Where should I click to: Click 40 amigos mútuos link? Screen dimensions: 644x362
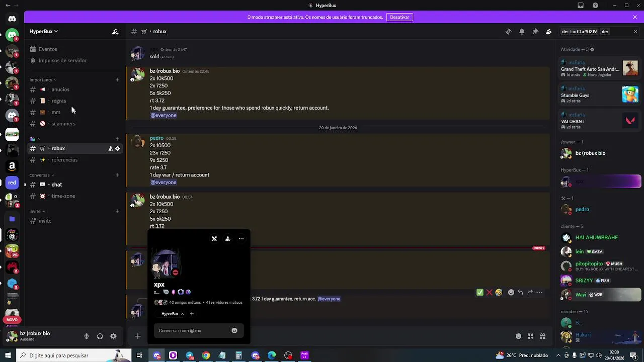click(x=185, y=303)
